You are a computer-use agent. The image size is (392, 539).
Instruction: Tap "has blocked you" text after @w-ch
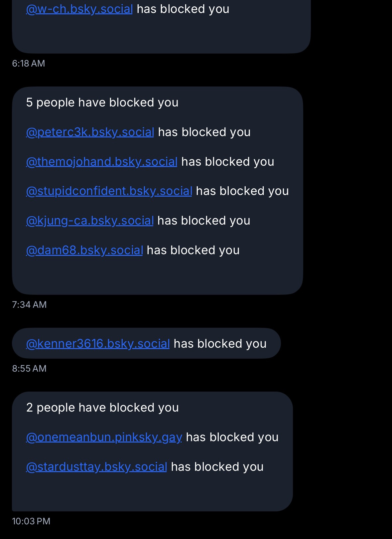(x=183, y=9)
